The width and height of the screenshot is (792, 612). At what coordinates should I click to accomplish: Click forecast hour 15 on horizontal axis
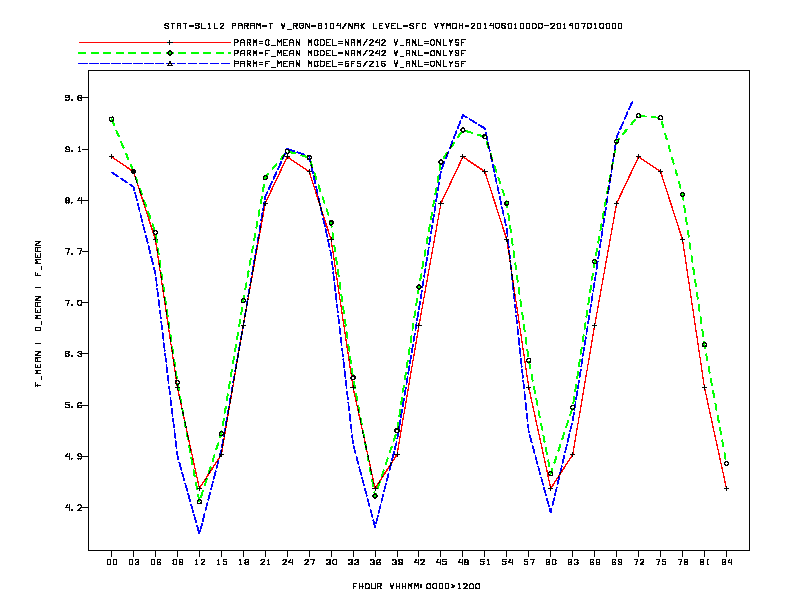222,562
